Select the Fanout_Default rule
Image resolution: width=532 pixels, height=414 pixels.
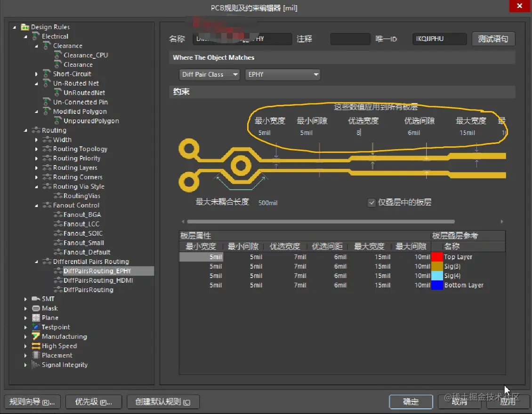coord(87,252)
